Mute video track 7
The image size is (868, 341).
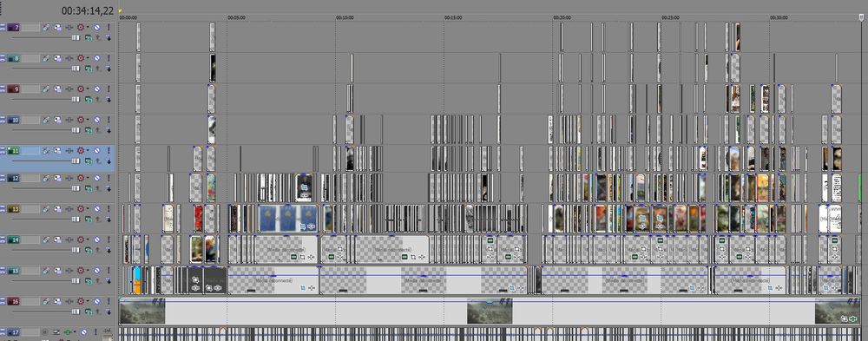[97, 27]
